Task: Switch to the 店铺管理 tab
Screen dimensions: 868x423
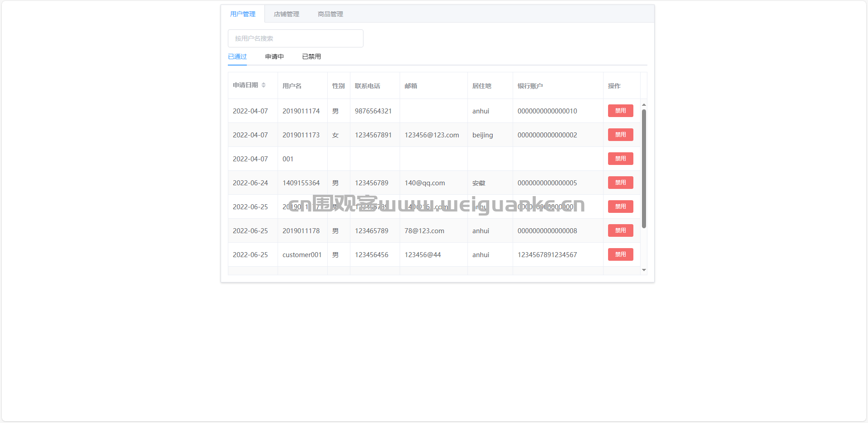Action: tap(287, 14)
